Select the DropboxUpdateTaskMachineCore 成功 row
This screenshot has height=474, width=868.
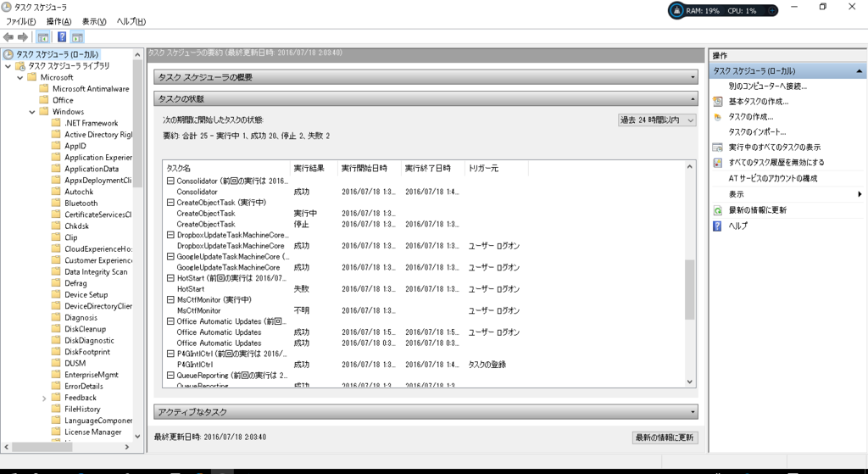pyautogui.click(x=425, y=246)
